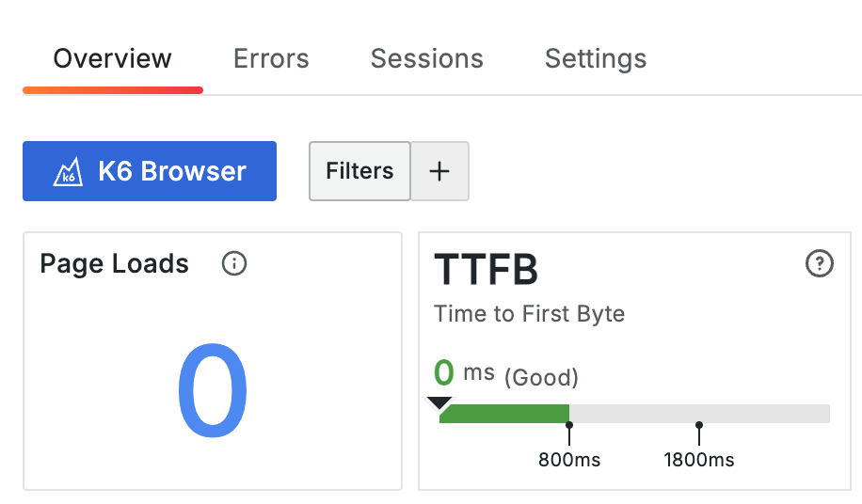
Task: Click the 1800ms threshold label
Action: [x=699, y=460]
